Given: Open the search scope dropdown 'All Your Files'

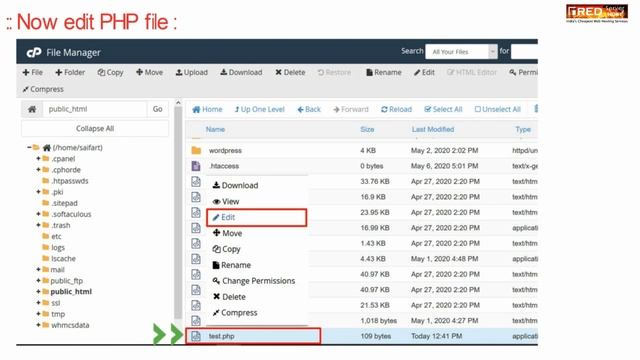Looking at the screenshot, I should pyautogui.click(x=461, y=52).
